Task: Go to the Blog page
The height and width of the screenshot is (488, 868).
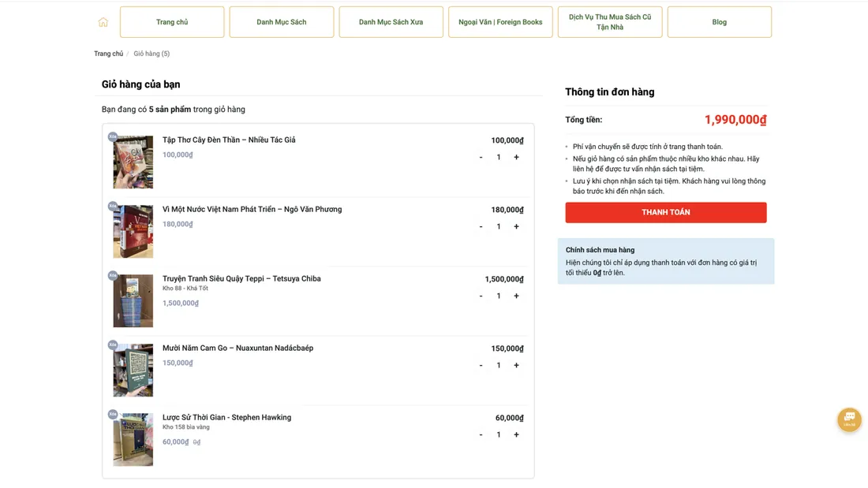Action: click(719, 22)
